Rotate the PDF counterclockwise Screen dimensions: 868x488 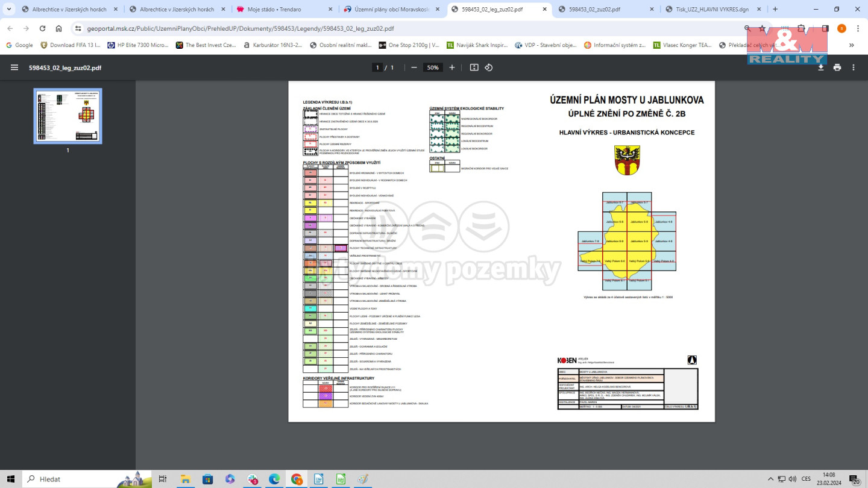point(489,67)
